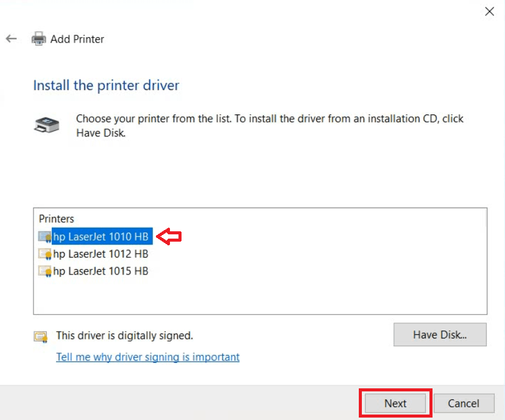Open the driver signing importance link
This screenshot has height=420, width=505.
147,357
